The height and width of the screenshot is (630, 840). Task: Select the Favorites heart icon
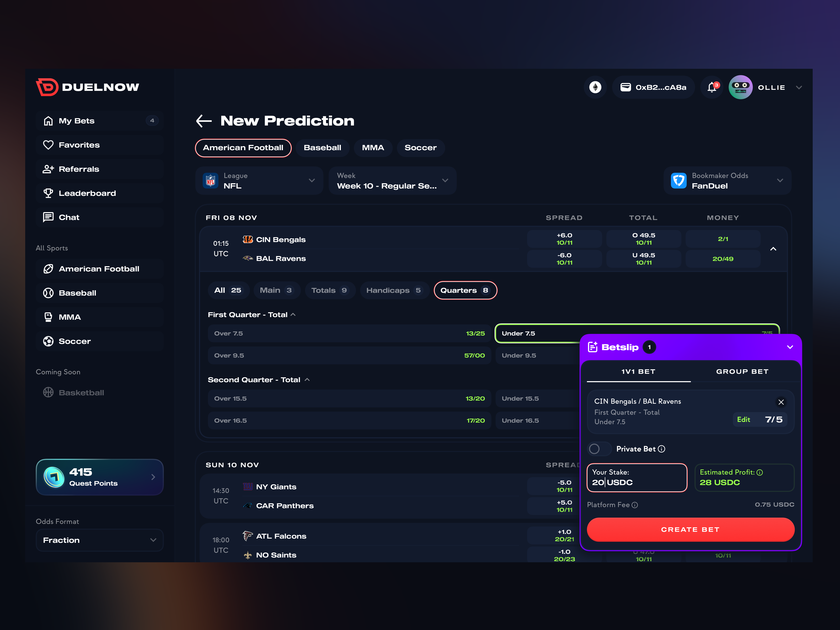point(49,145)
